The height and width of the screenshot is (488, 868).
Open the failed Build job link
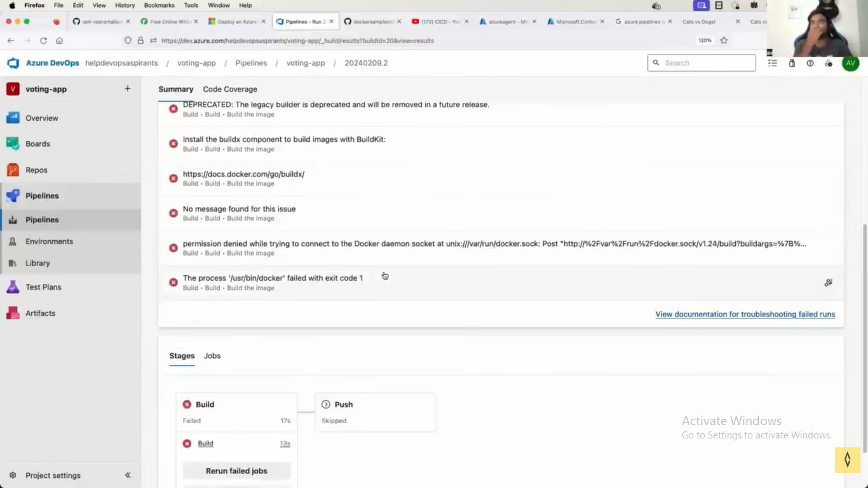point(205,444)
